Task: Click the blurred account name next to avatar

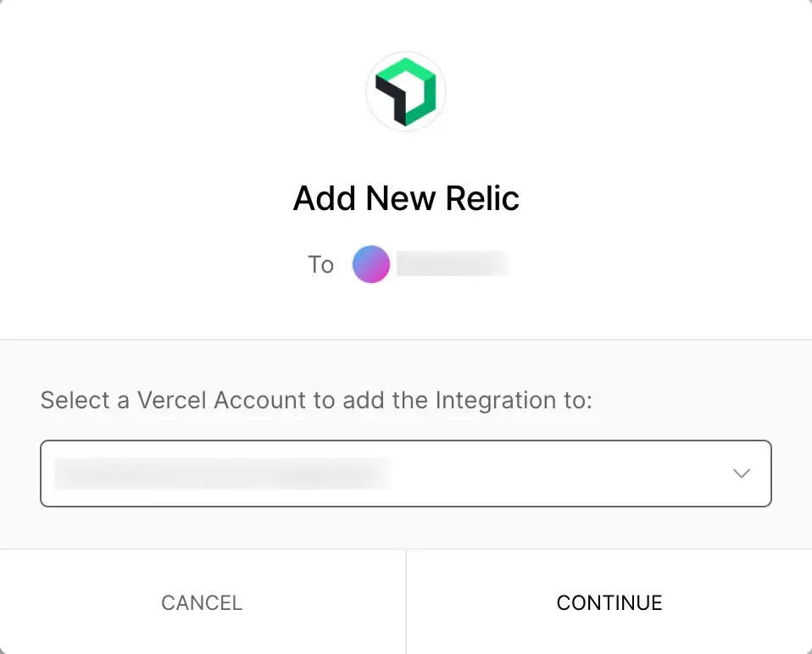Action: pos(452,264)
